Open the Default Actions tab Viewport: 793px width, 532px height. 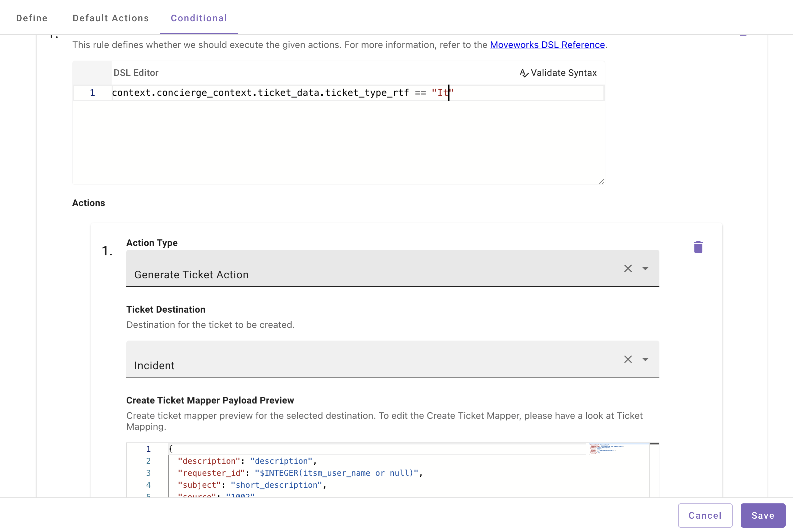[111, 18]
